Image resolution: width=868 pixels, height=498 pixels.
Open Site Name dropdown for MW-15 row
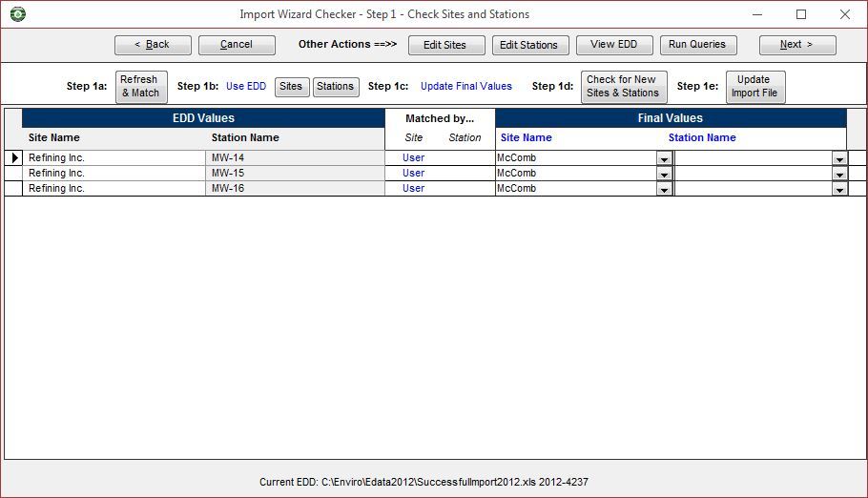[664, 174]
